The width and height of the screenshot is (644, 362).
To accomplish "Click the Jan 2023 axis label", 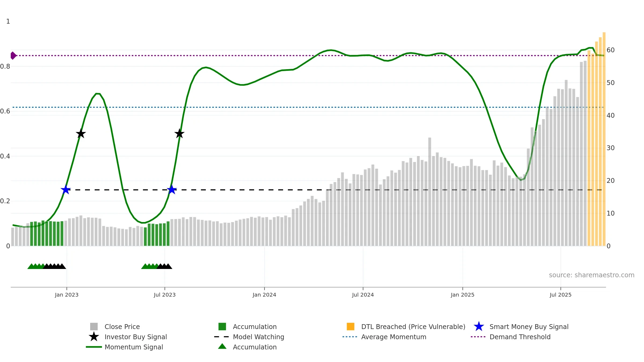I will click(x=67, y=295).
